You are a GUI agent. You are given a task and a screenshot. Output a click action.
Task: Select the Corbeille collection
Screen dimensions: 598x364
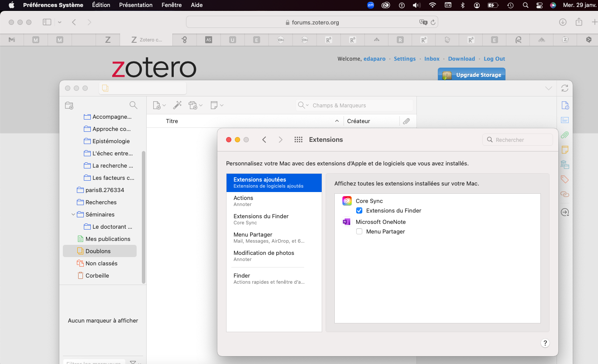(100, 275)
